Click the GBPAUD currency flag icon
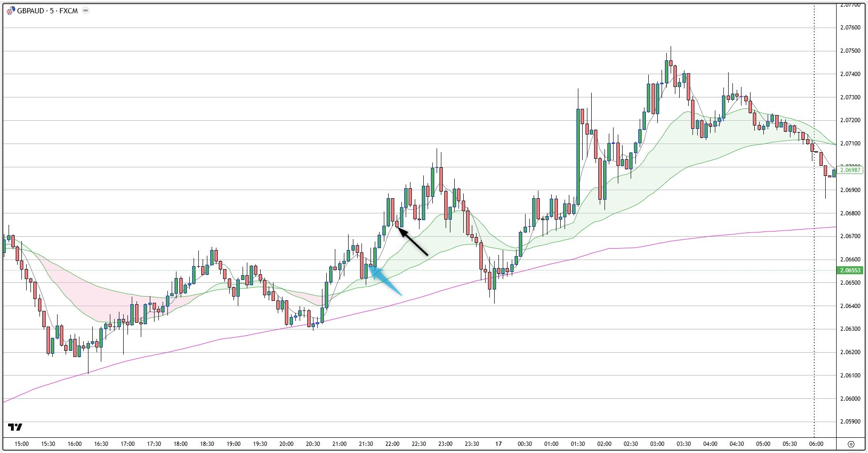The width and height of the screenshot is (868, 453). tap(10, 11)
